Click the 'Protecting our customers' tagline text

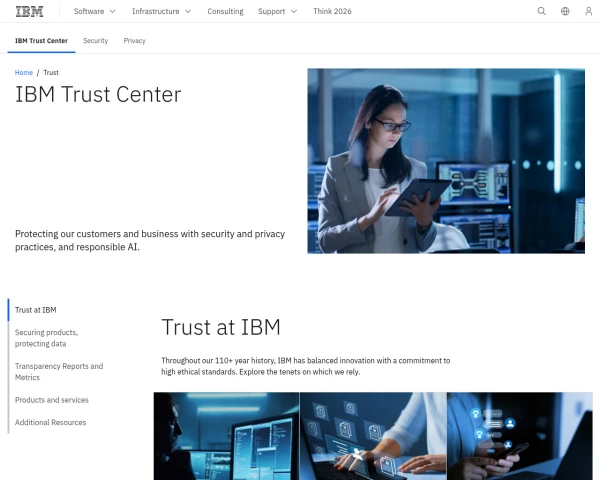[x=150, y=240]
